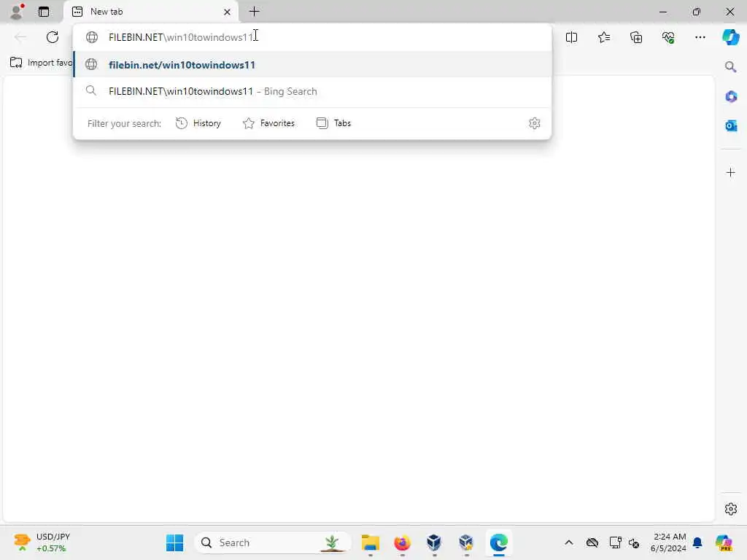
Task: Open search suggestion settings gear
Action: click(x=535, y=123)
